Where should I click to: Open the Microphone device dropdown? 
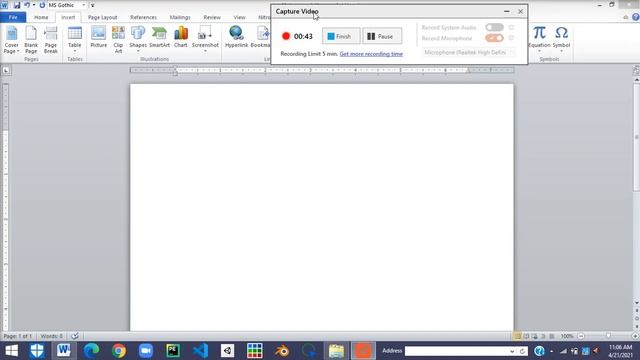point(469,52)
